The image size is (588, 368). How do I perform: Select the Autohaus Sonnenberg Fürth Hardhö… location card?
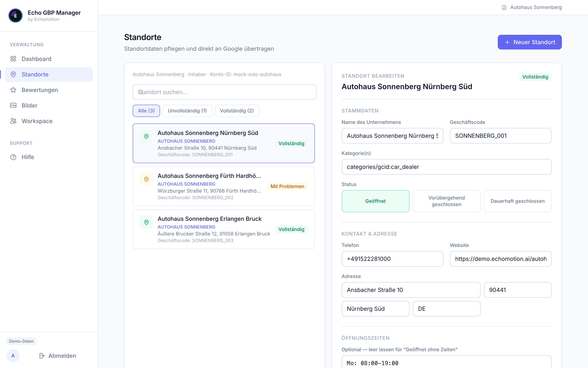[x=224, y=186]
